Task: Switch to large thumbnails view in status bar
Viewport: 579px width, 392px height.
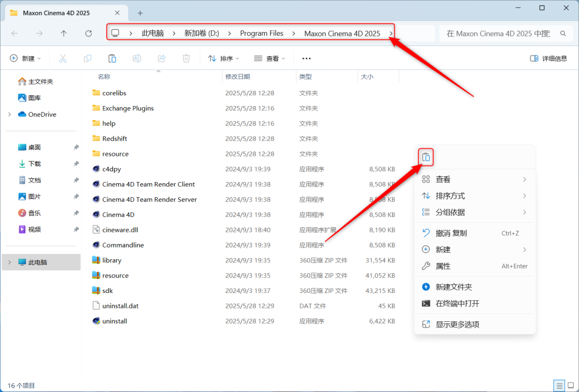Action: click(570, 385)
